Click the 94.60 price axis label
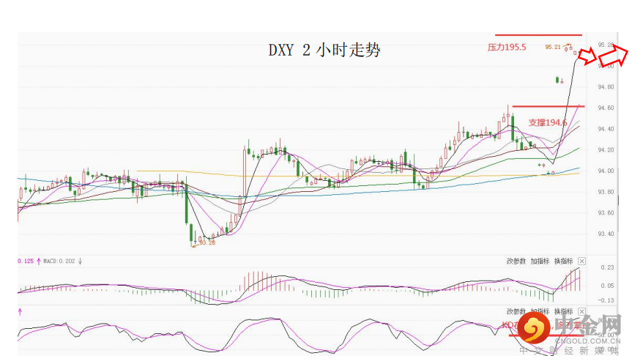 [606, 108]
